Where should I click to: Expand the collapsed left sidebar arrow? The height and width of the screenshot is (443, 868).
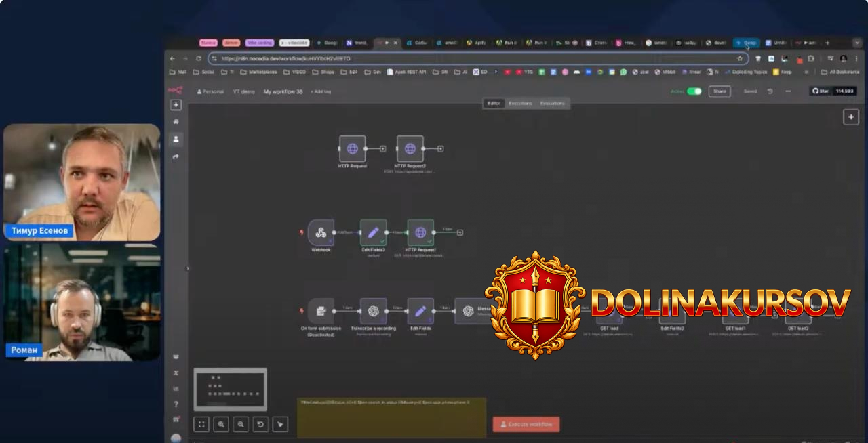(x=188, y=268)
